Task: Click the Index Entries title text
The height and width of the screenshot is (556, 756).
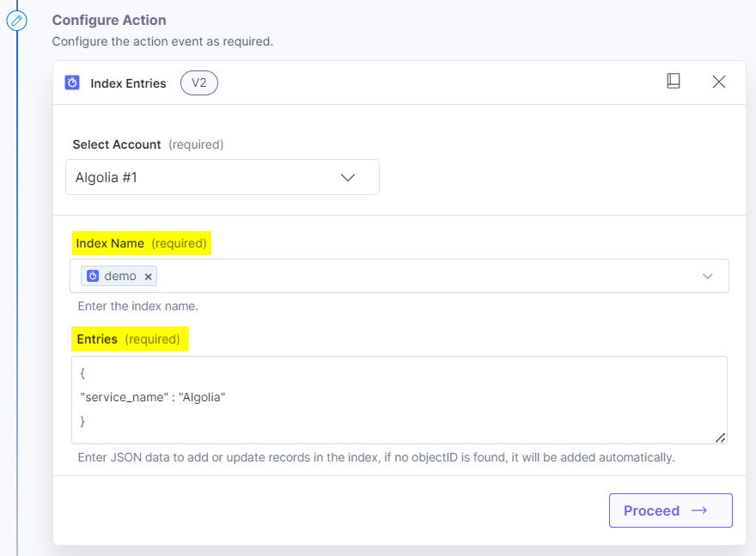Action: [x=128, y=83]
